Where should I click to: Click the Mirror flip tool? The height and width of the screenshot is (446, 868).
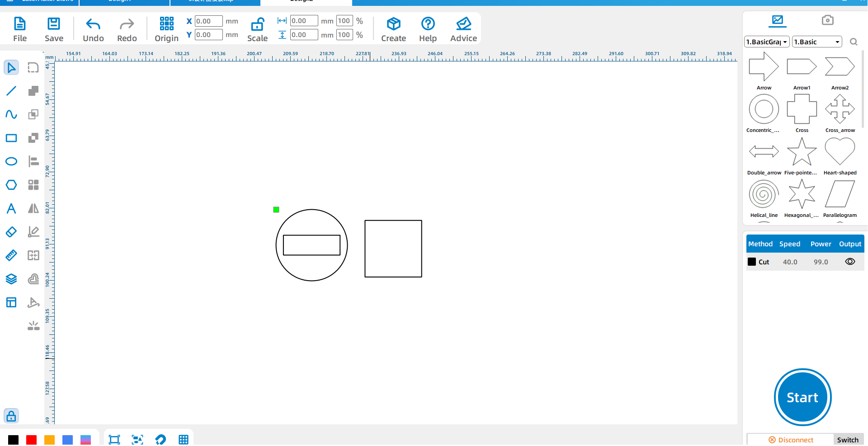[33, 208]
